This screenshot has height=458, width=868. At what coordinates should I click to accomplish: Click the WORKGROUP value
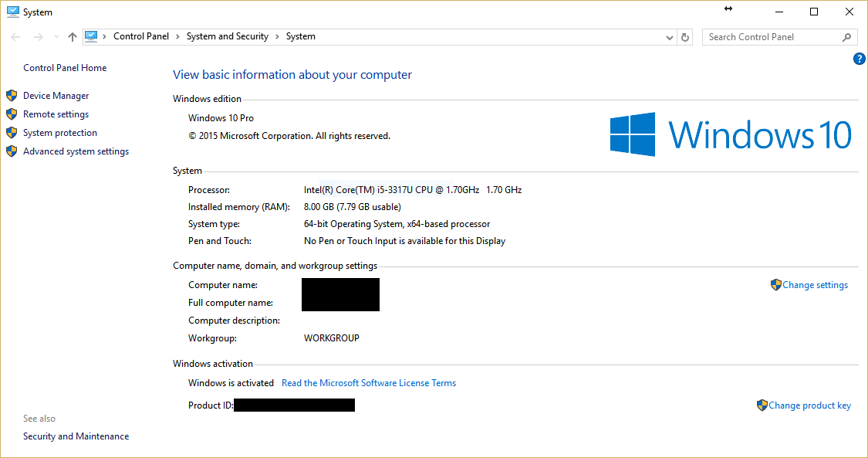point(332,338)
